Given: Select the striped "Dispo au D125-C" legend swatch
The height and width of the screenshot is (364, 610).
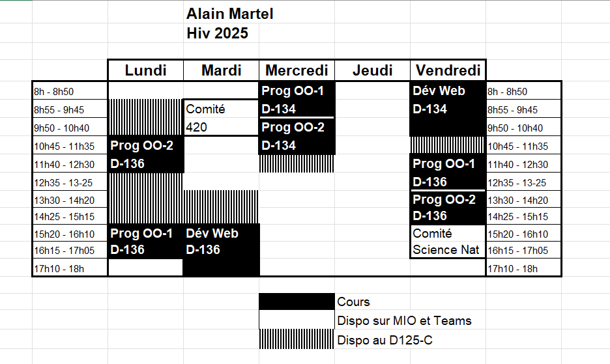Looking at the screenshot, I should (x=297, y=340).
